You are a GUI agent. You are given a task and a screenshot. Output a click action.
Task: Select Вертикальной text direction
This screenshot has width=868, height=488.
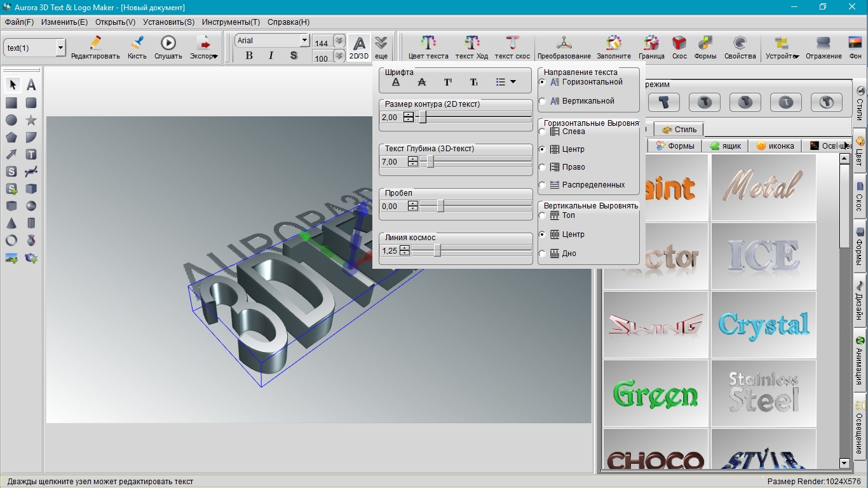click(x=542, y=101)
